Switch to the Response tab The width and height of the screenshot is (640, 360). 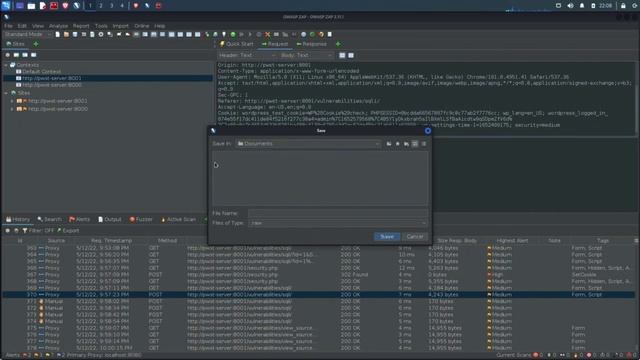(x=311, y=44)
